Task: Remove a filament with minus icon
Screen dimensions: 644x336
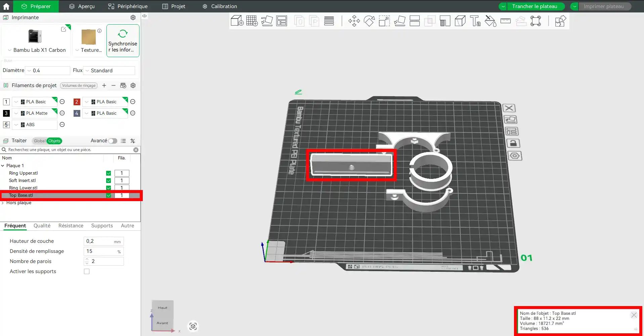Action: point(114,85)
